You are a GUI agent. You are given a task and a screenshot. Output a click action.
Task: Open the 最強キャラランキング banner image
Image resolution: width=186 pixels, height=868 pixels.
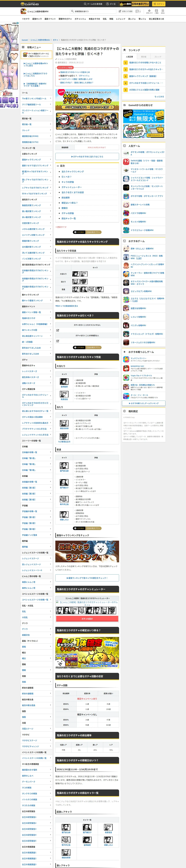coord(87,552)
